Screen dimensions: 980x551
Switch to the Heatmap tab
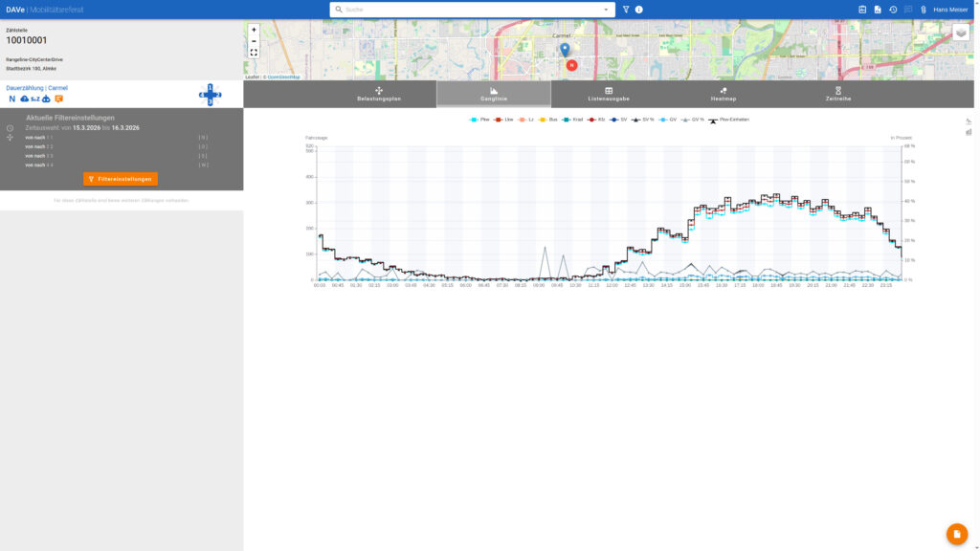724,95
